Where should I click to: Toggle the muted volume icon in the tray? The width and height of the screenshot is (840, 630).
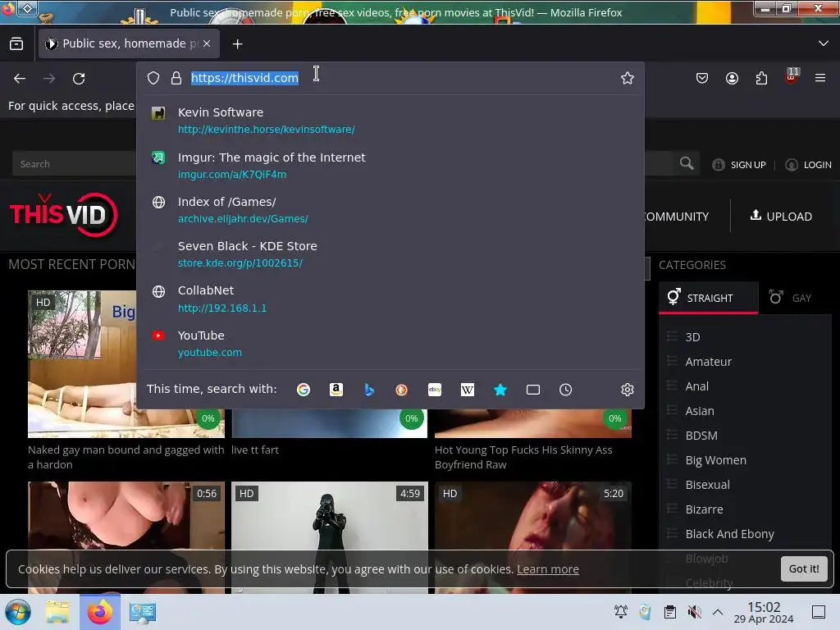pyautogui.click(x=694, y=612)
